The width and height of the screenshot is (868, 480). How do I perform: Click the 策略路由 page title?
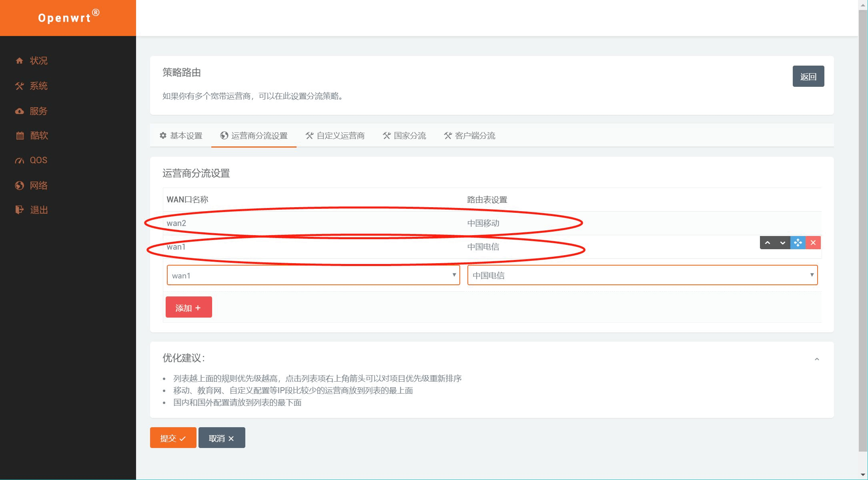pyautogui.click(x=182, y=72)
